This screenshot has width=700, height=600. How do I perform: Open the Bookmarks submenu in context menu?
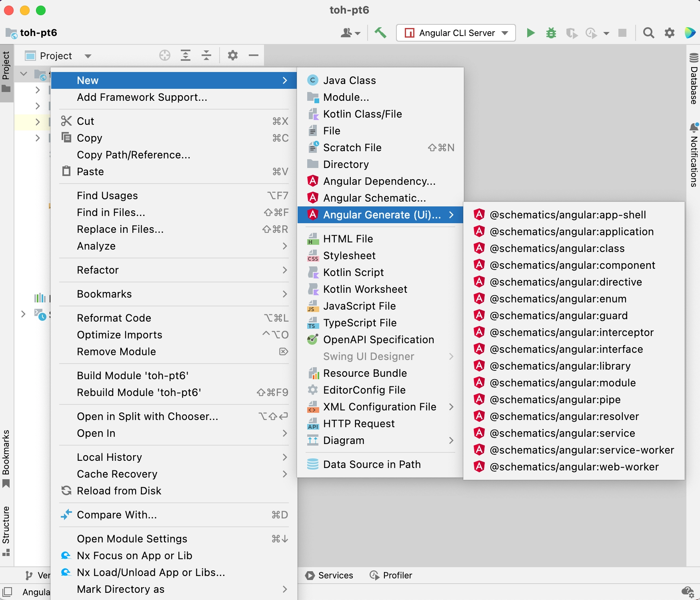pyautogui.click(x=174, y=294)
